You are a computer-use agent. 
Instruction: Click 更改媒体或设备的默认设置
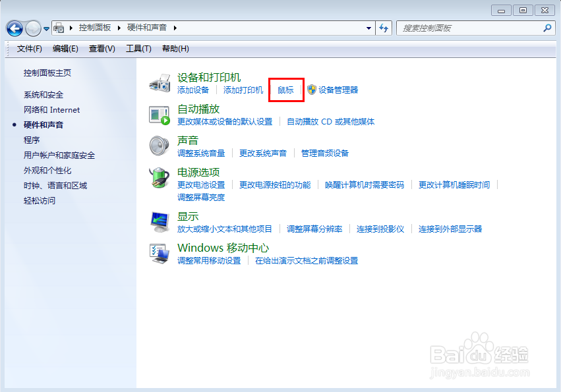225,122
